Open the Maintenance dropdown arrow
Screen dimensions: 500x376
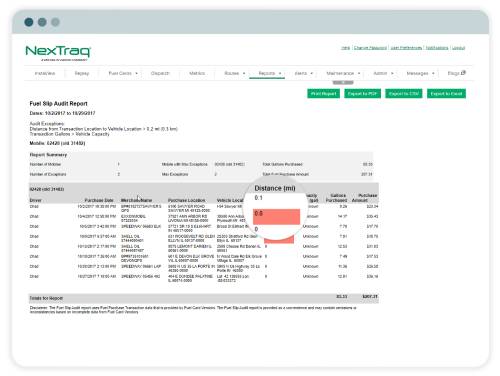pyautogui.click(x=359, y=73)
